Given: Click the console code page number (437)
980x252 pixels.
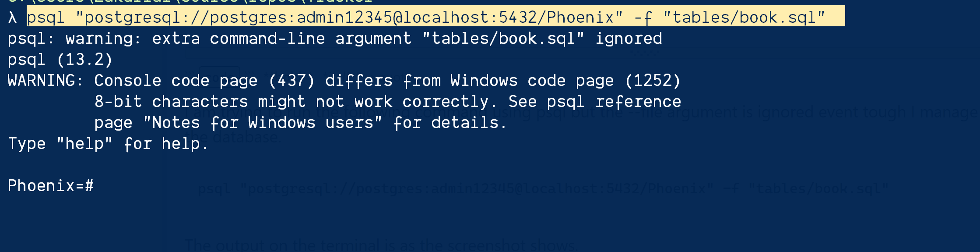Looking at the screenshot, I should pos(292,81).
